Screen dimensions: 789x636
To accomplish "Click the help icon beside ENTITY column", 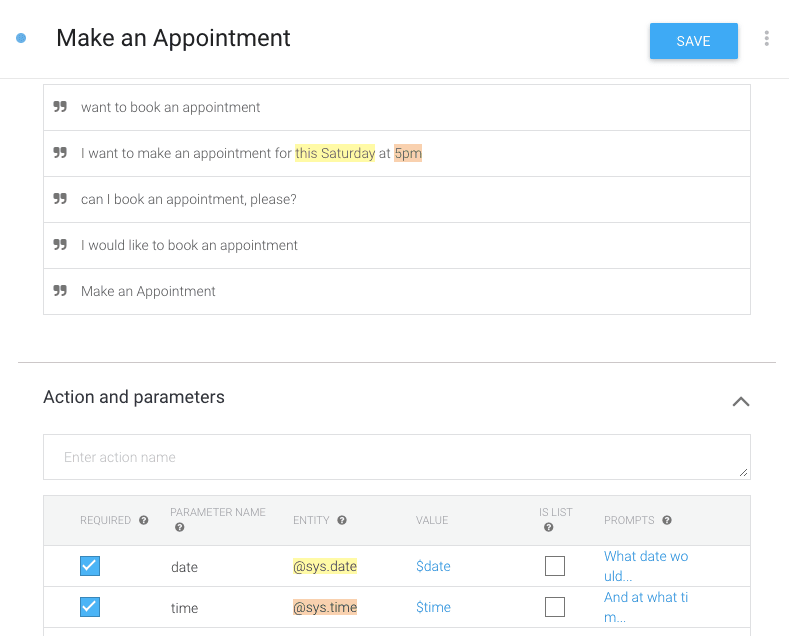I will coord(342,520).
